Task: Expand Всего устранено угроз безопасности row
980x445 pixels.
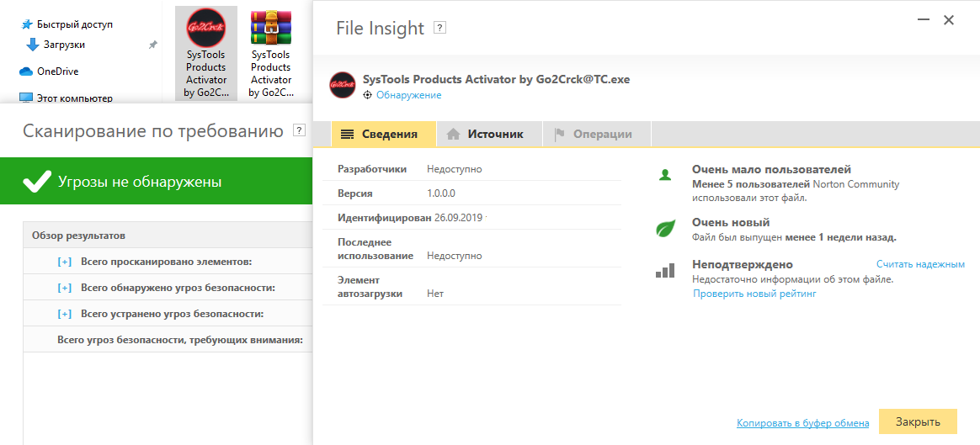Action: click(65, 314)
